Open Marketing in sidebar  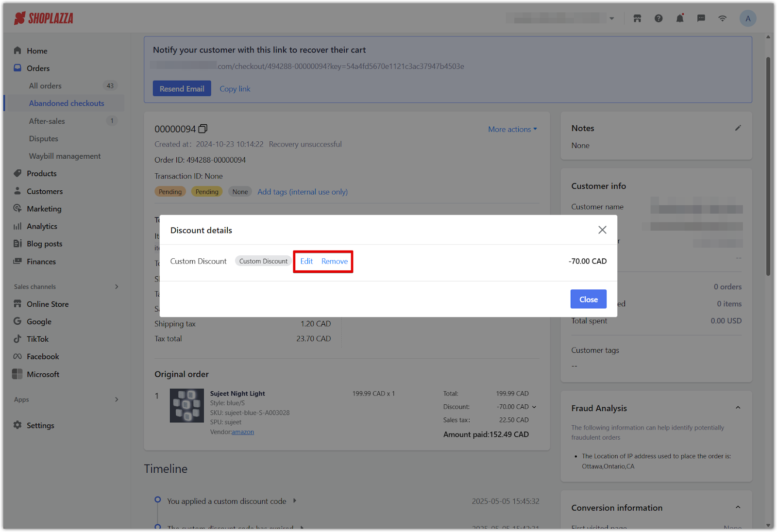(44, 209)
